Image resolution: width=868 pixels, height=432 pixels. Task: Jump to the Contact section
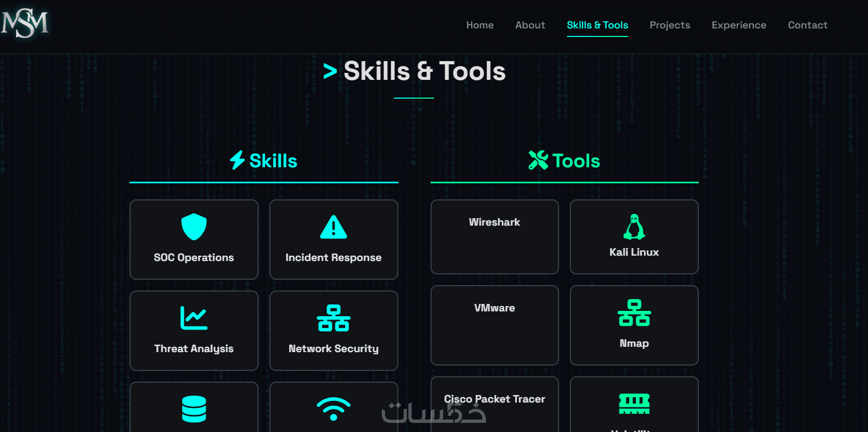[x=807, y=25]
